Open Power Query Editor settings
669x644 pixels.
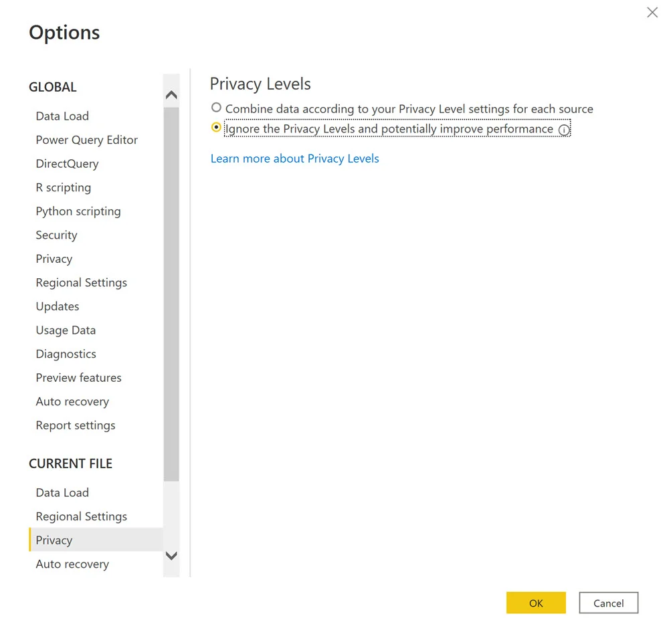tap(86, 140)
